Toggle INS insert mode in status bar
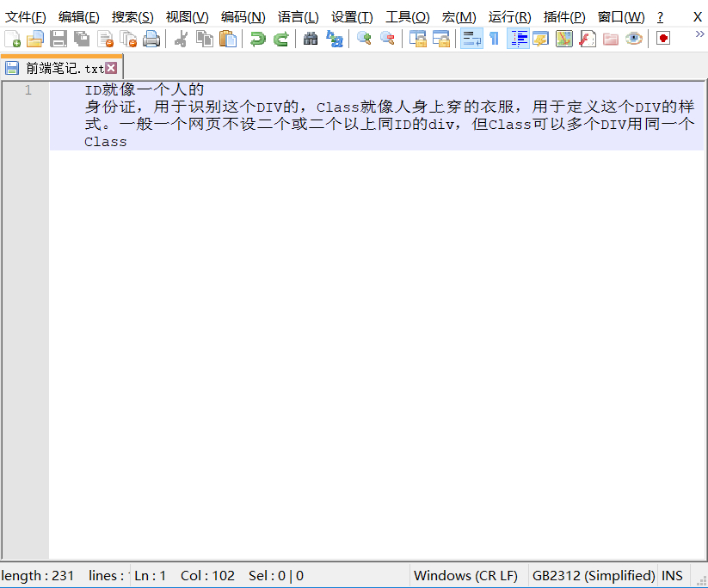 [x=672, y=576]
